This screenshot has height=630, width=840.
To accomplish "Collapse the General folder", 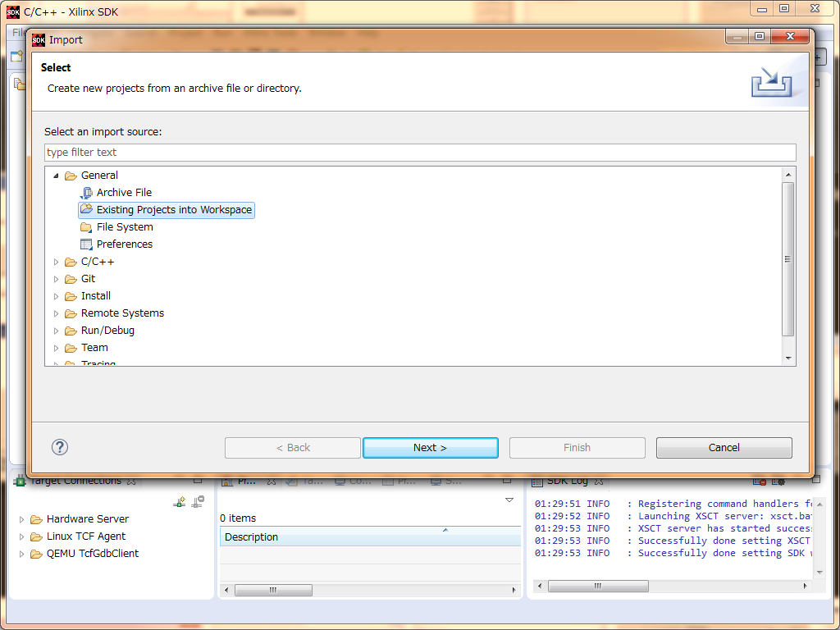I will point(56,176).
